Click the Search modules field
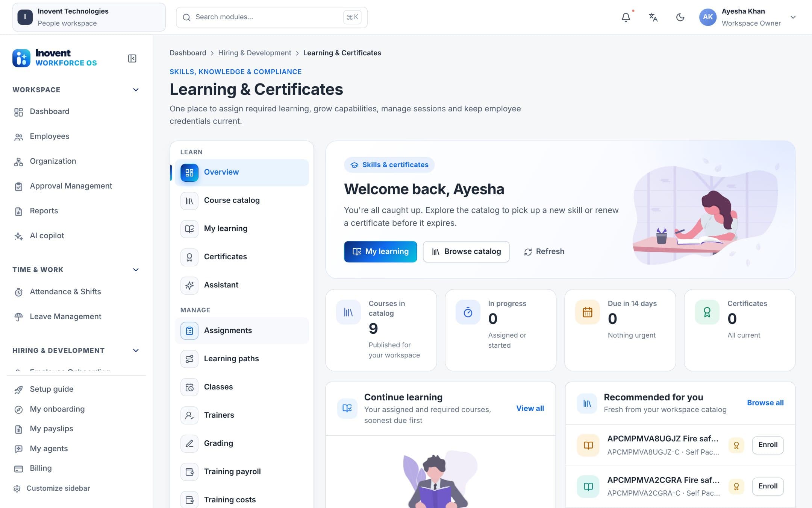 click(x=271, y=17)
